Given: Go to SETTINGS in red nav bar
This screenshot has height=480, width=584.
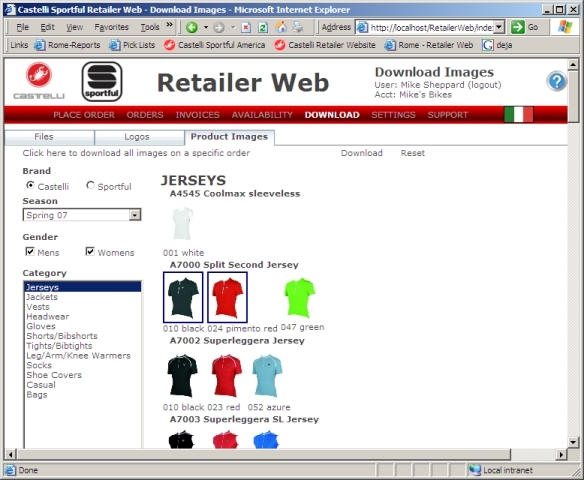Looking at the screenshot, I should [x=393, y=115].
